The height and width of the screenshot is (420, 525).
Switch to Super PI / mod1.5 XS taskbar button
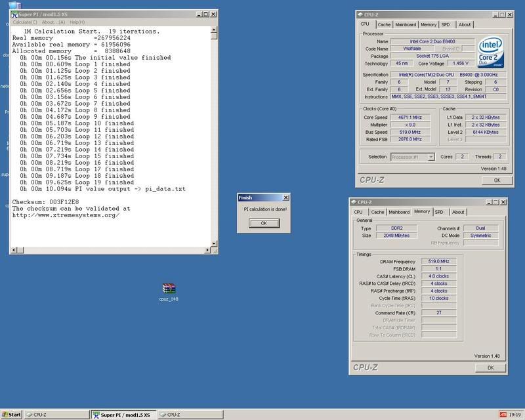[x=122, y=415]
